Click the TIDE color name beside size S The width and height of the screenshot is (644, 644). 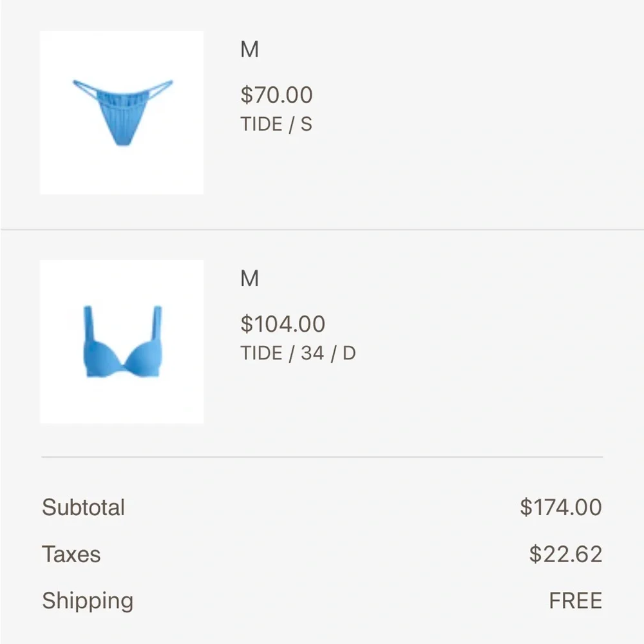tap(261, 124)
